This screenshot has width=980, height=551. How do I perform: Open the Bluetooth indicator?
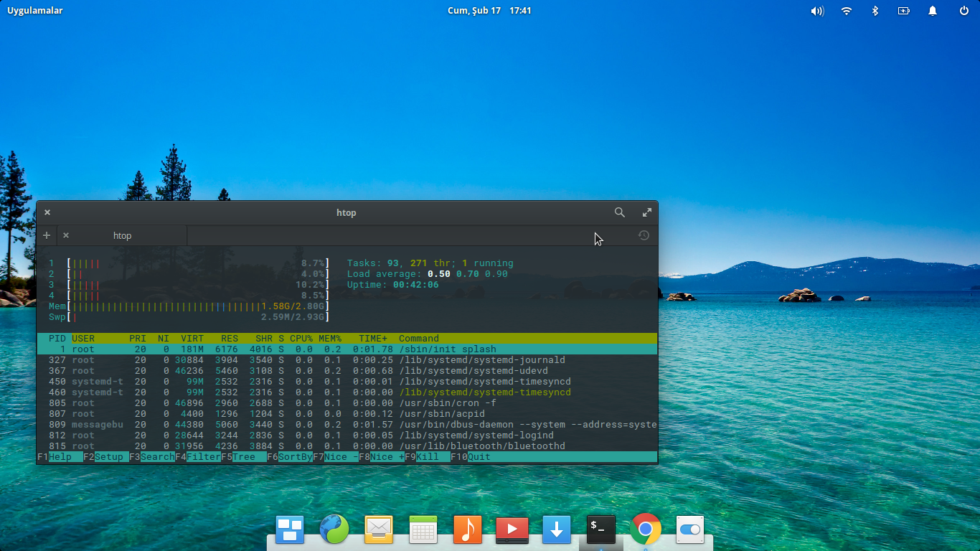click(x=875, y=11)
